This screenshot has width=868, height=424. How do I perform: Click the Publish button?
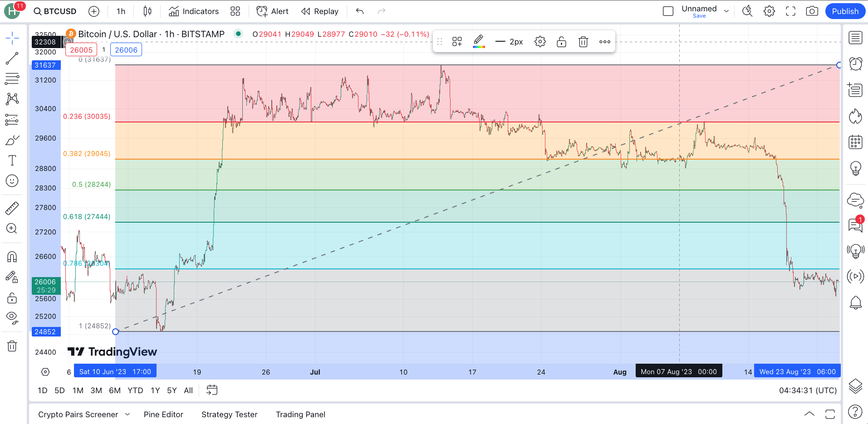point(844,11)
